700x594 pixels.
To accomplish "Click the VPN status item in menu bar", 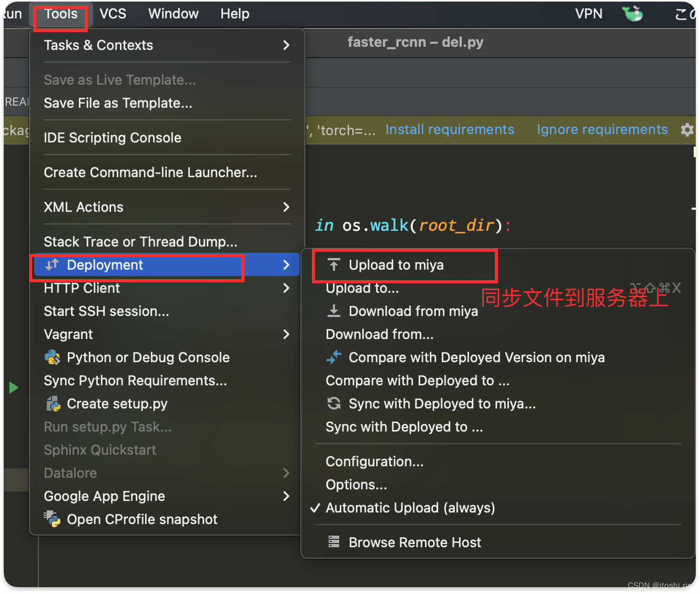I will pos(589,14).
